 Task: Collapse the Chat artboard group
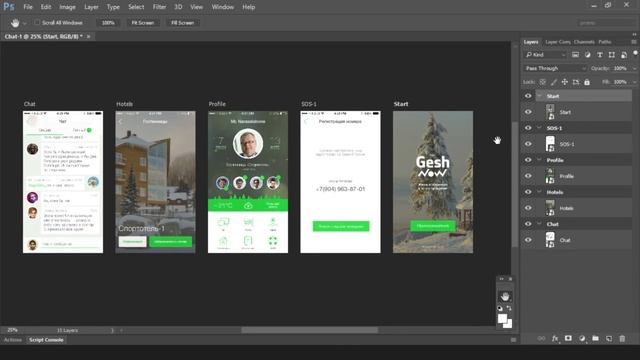[x=540, y=224]
